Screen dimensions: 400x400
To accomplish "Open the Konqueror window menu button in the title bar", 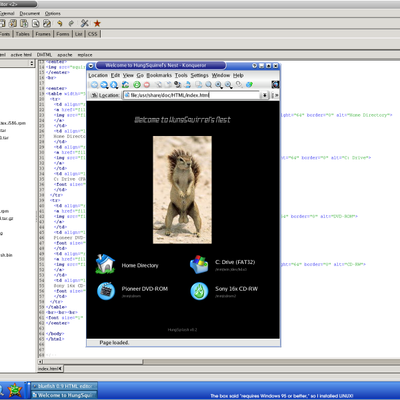I will pos(91,66).
